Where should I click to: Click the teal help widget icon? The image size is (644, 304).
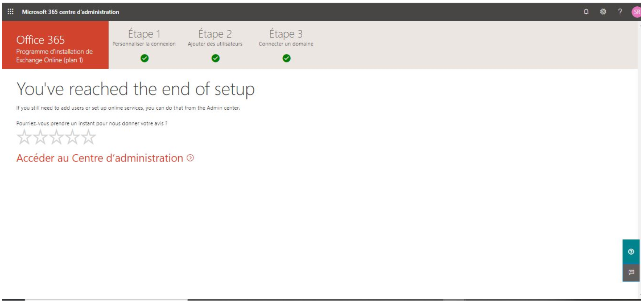[x=631, y=252]
